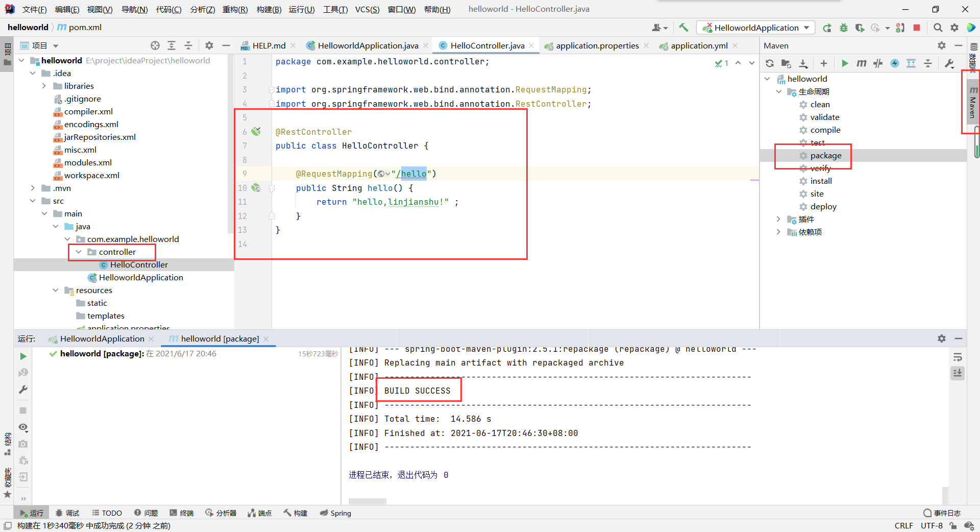The height and width of the screenshot is (532, 980).
Task: Open the 重构(R) menu
Action: click(235, 9)
